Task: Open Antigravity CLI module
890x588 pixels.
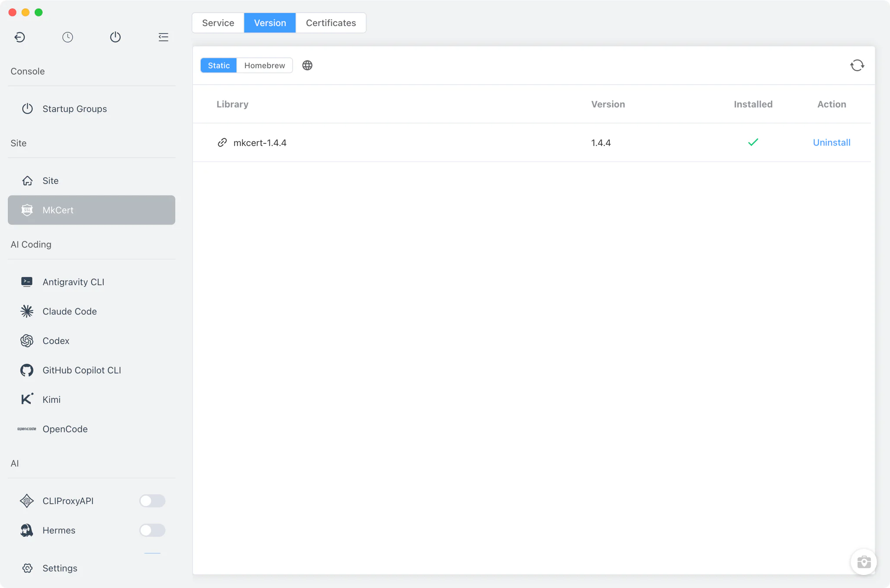Action: click(x=91, y=282)
